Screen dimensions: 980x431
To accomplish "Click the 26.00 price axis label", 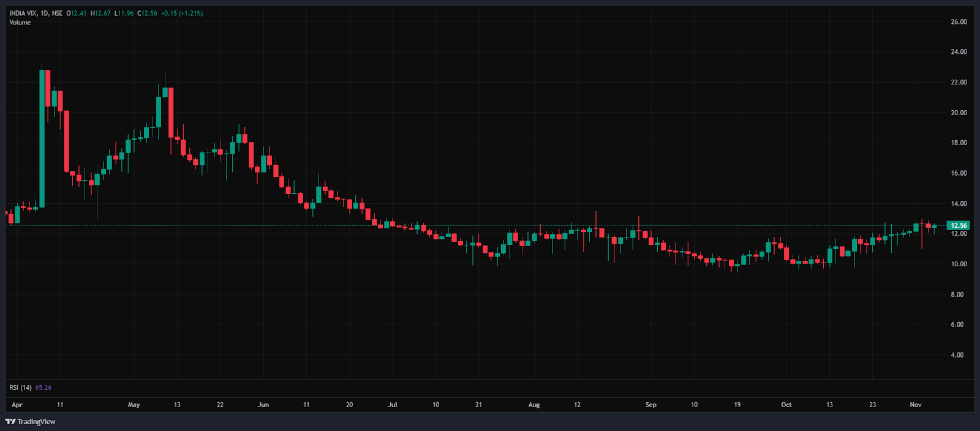I will tap(959, 22).
